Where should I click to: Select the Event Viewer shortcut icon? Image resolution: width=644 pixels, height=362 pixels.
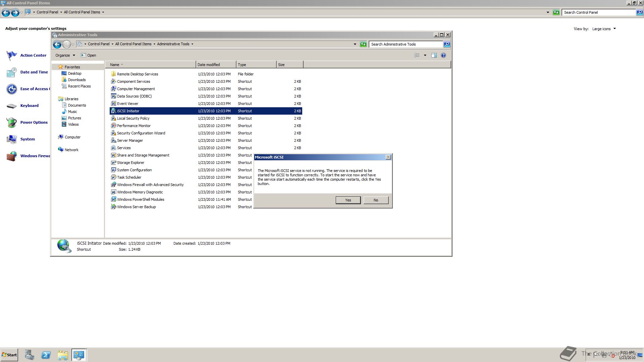coord(113,104)
